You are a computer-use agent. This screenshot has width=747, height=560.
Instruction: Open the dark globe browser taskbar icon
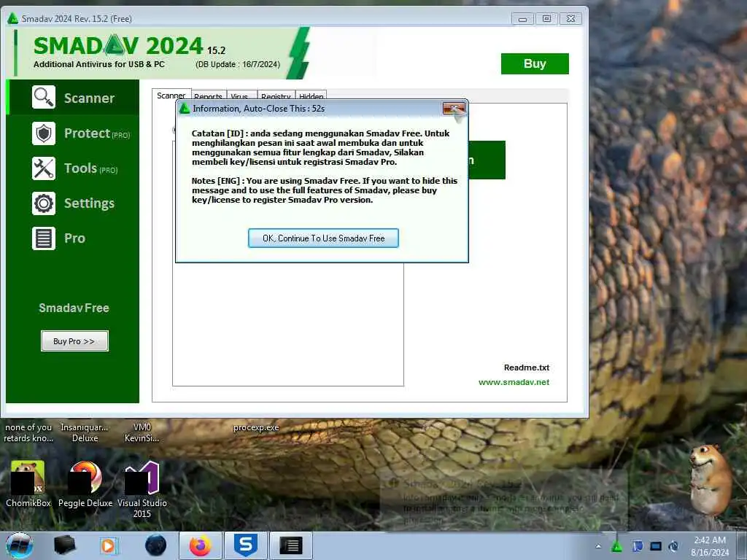coord(156,545)
